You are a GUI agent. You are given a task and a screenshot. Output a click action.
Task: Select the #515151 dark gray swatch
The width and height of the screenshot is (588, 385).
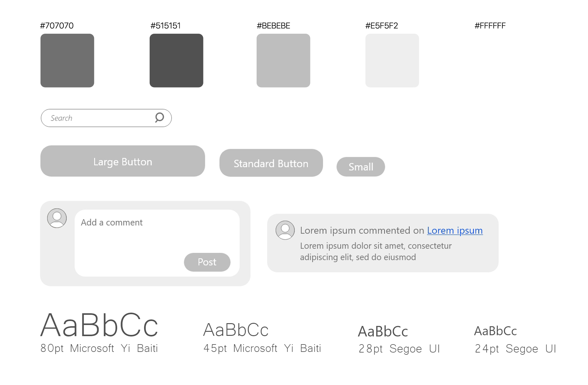click(177, 61)
